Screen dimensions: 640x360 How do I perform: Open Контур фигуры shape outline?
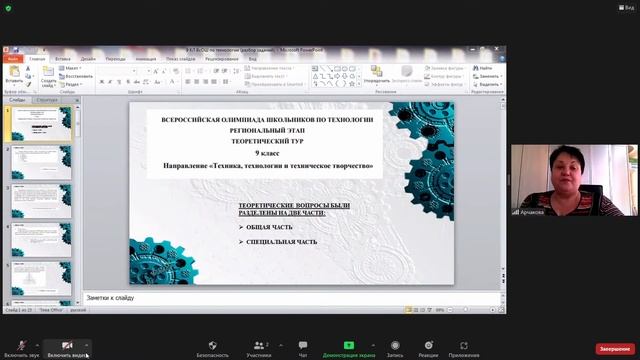444,76
